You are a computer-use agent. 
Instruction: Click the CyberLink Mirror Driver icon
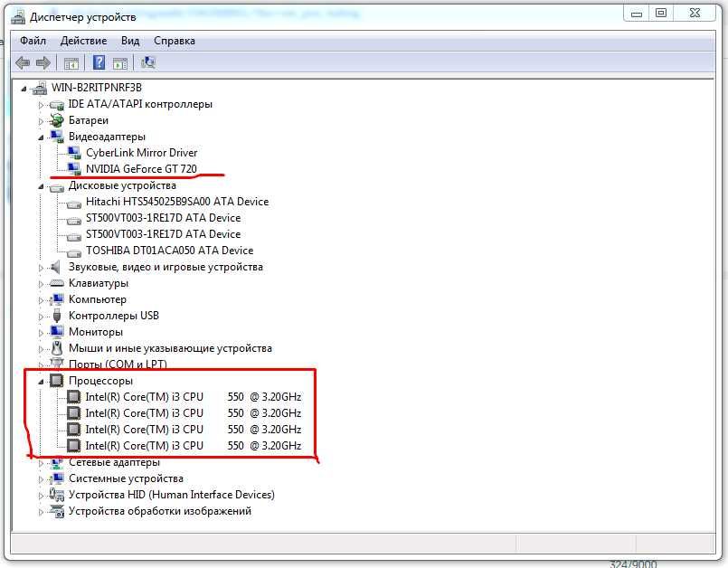[74, 153]
